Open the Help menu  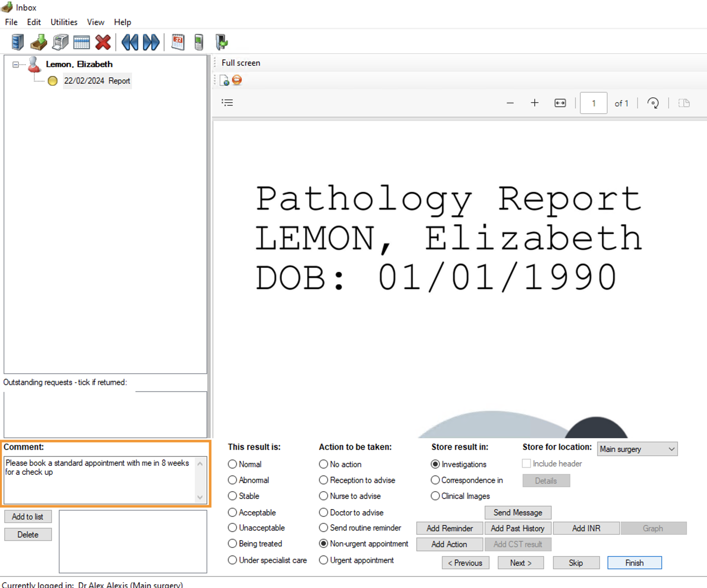click(123, 22)
